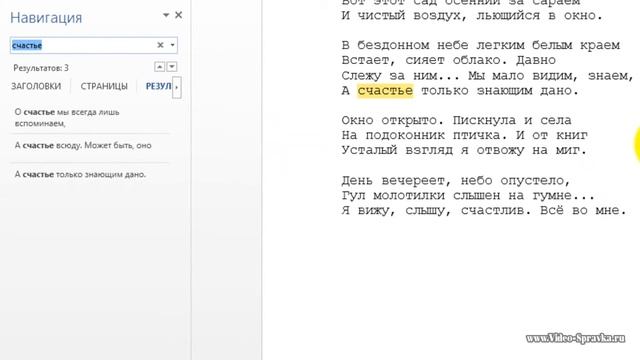Open search options dropdown arrow
640x360 pixels.
(x=172, y=45)
